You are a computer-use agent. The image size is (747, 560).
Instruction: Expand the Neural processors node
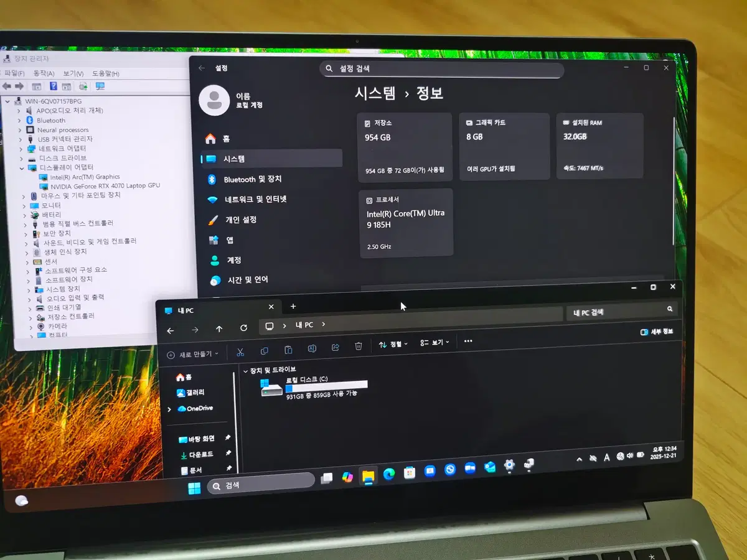pyautogui.click(x=21, y=130)
